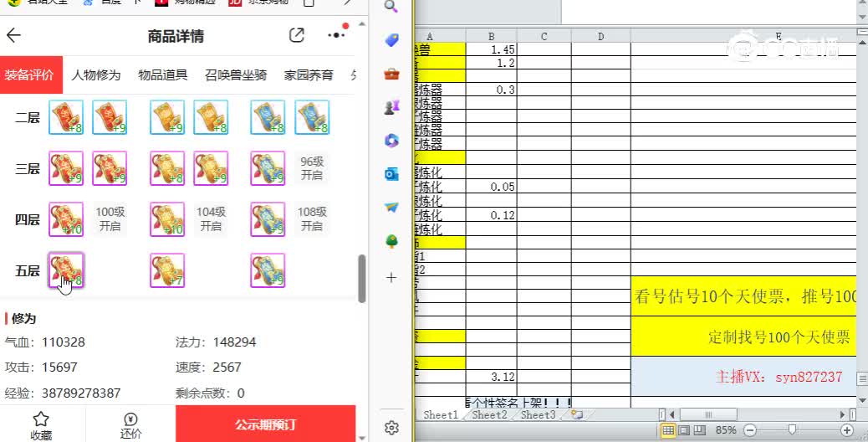This screenshot has height=442, width=868.
Task: Select the 二层 red scroll marked +9
Action: click(x=110, y=117)
